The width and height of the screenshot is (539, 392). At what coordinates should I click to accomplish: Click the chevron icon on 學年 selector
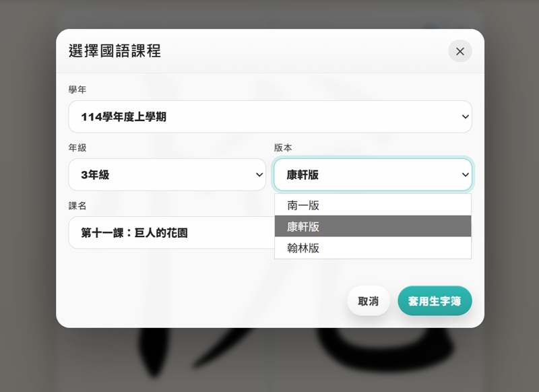[464, 117]
